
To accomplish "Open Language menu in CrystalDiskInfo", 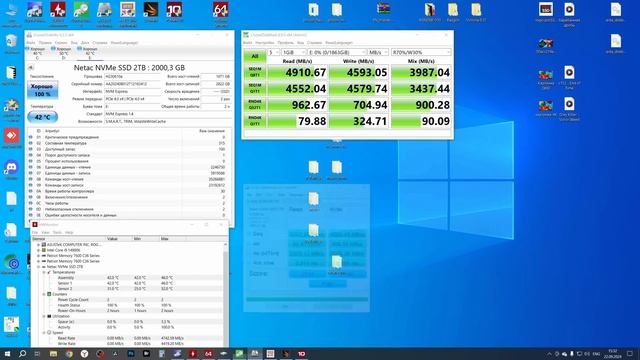I will [x=124, y=42].
